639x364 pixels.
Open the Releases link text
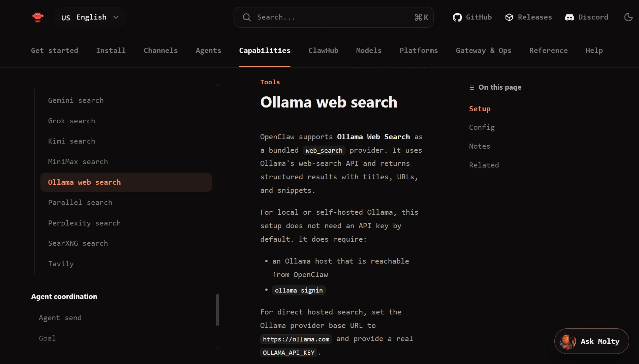click(x=535, y=17)
